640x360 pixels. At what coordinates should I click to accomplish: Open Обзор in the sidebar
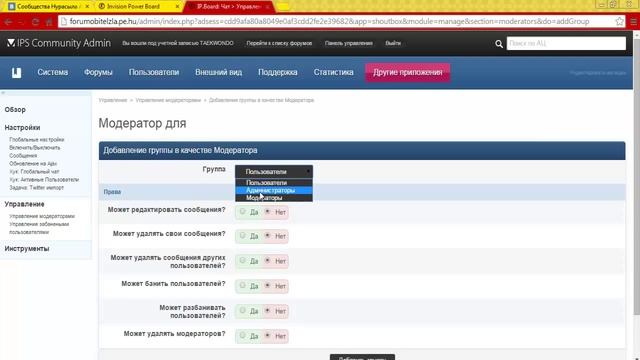pyautogui.click(x=15, y=110)
